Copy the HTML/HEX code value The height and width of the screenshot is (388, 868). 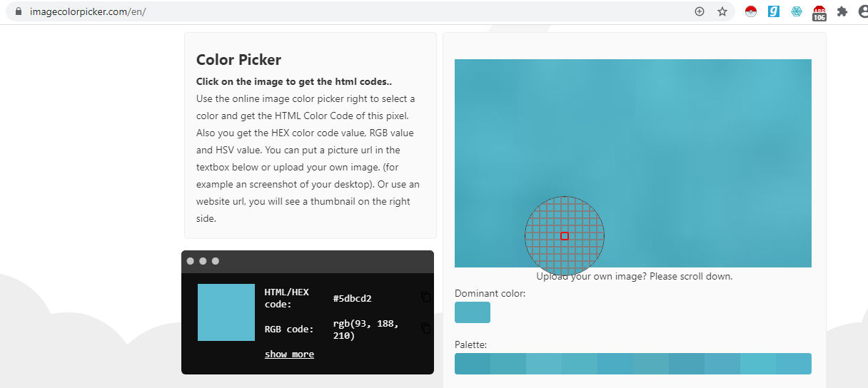(426, 297)
